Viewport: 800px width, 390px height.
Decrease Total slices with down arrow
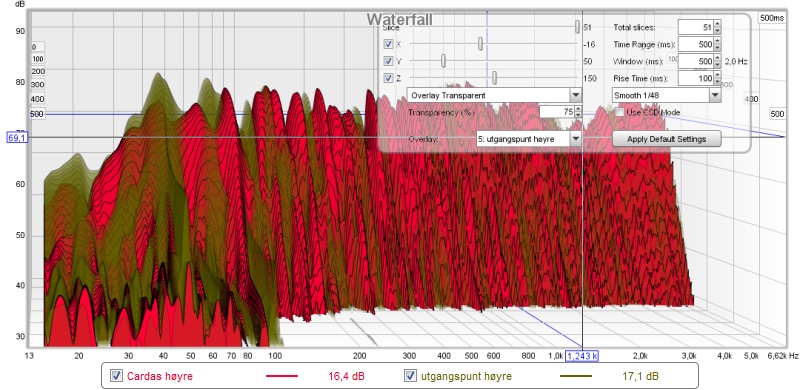[717, 31]
